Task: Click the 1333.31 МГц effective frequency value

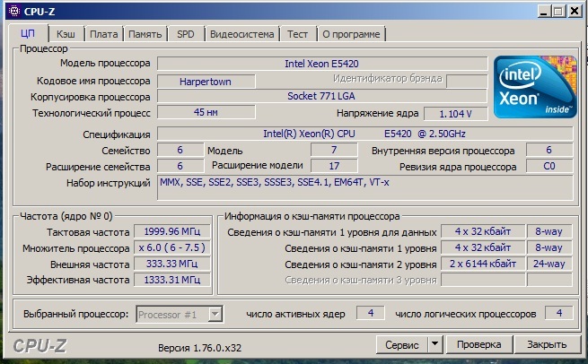Action: (x=171, y=280)
